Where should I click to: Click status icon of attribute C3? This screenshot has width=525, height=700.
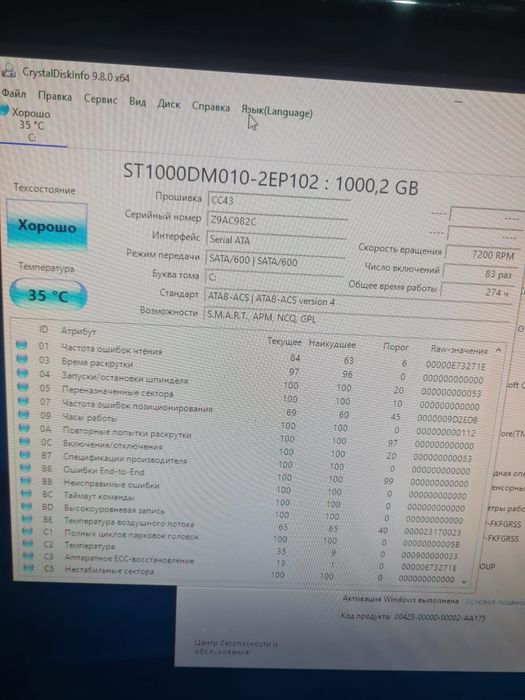(28, 556)
